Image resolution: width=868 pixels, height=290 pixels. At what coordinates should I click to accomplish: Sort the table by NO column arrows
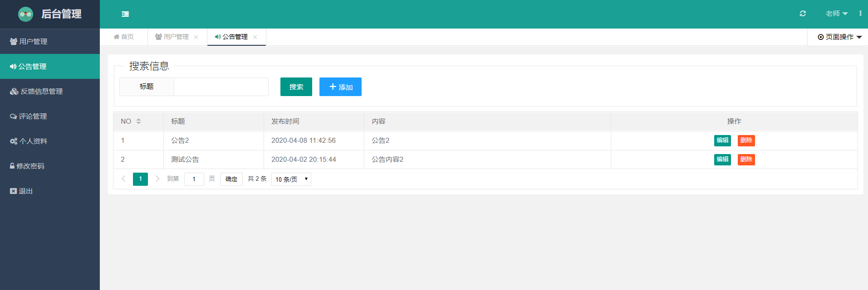click(x=138, y=121)
